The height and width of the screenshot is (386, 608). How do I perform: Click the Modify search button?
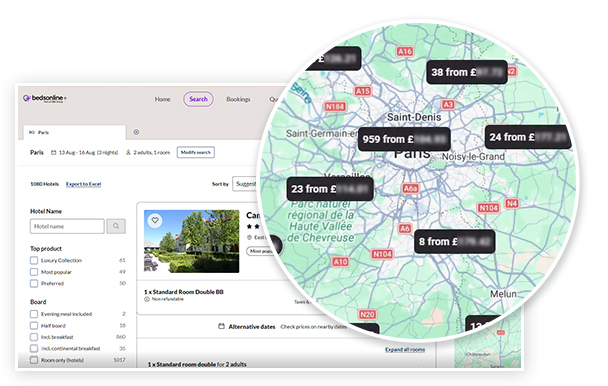(x=196, y=152)
